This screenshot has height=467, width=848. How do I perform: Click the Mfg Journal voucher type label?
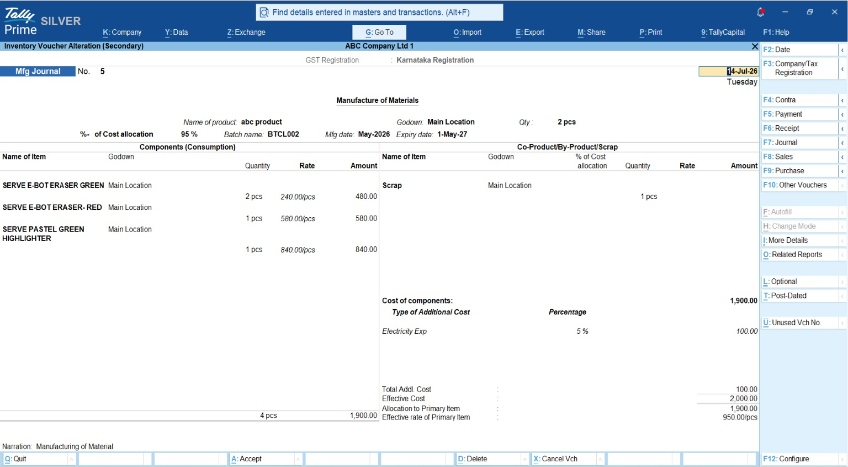coord(38,71)
